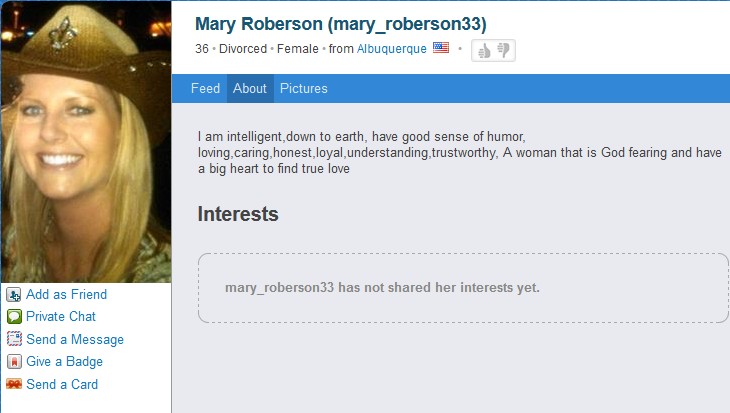Viewport: 730px width, 413px height.
Task: Open the Albuquerque location link
Action: click(392, 49)
